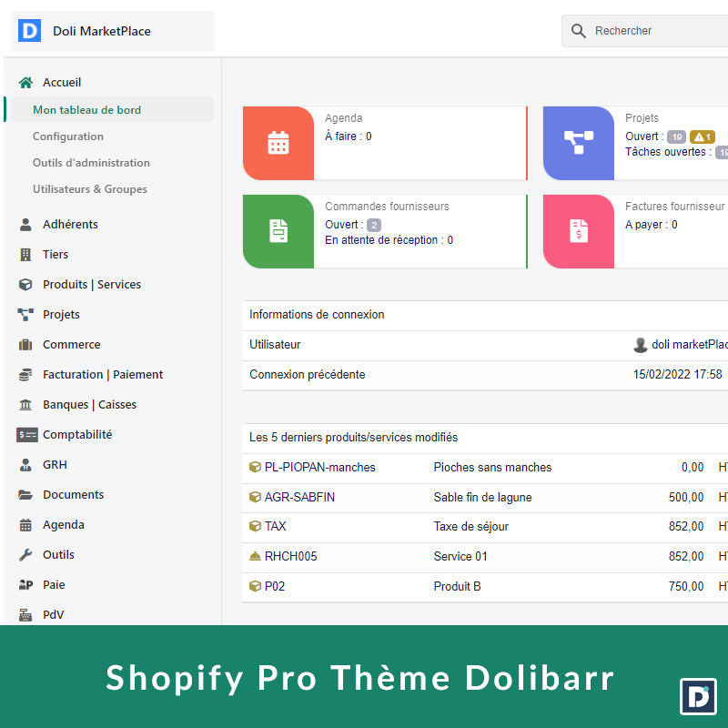Select Mon tableau de bord submenu item
Image resolution: width=728 pixels, height=728 pixels.
click(x=86, y=110)
